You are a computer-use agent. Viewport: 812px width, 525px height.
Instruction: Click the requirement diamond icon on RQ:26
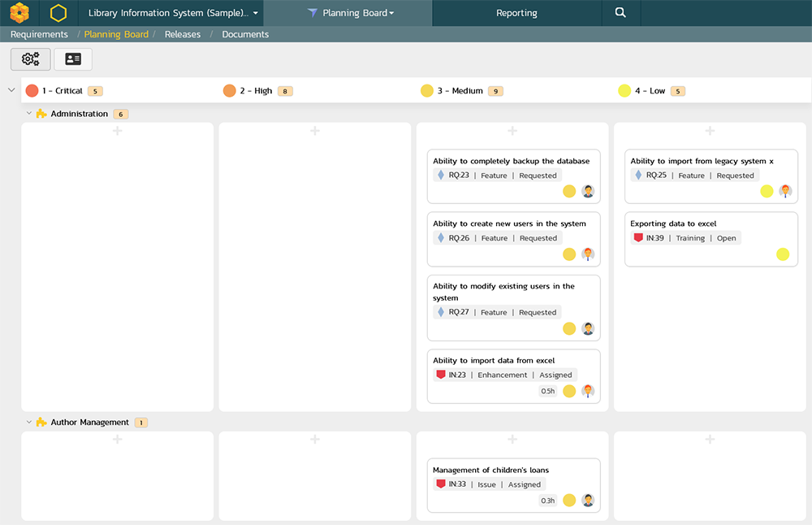click(x=441, y=238)
